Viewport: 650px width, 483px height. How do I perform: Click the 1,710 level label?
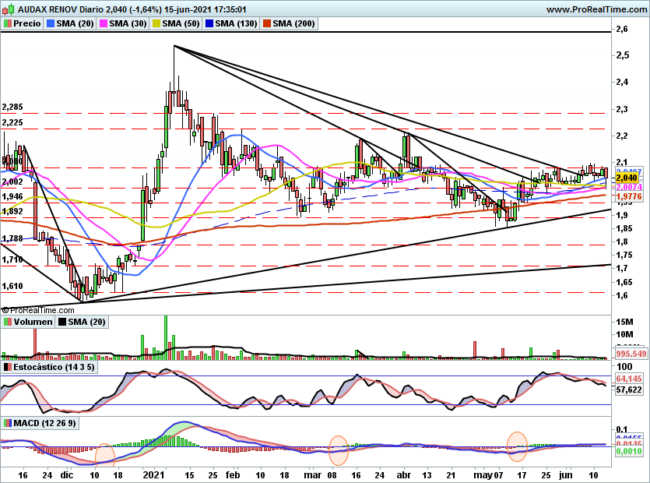(x=12, y=260)
